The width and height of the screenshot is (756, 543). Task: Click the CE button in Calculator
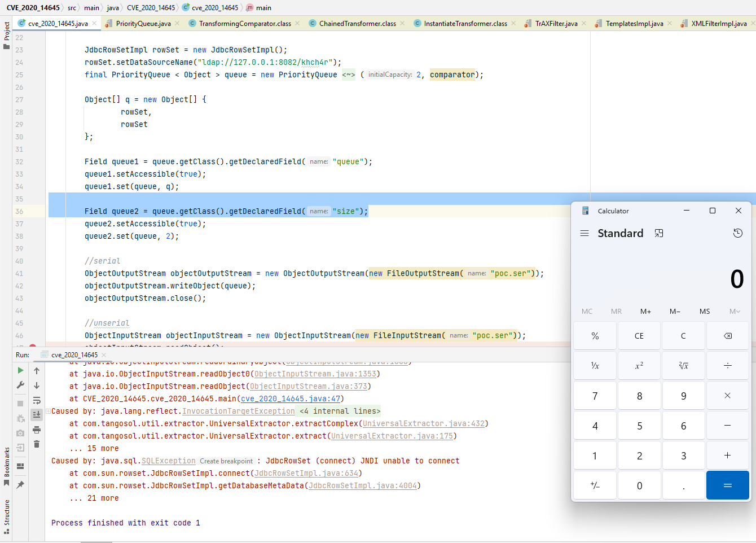[x=639, y=336]
